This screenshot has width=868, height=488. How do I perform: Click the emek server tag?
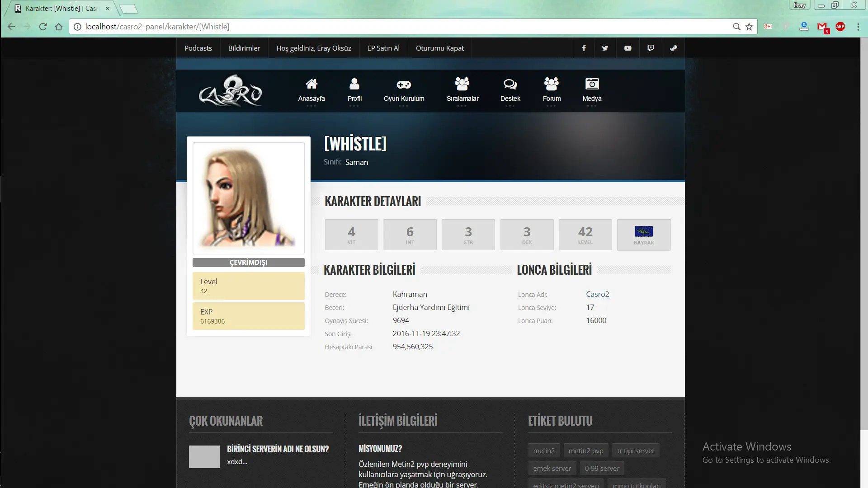tap(552, 468)
